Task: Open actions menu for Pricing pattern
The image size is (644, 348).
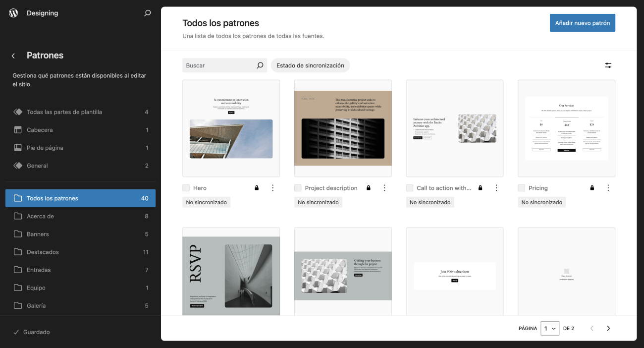Action: tap(608, 188)
